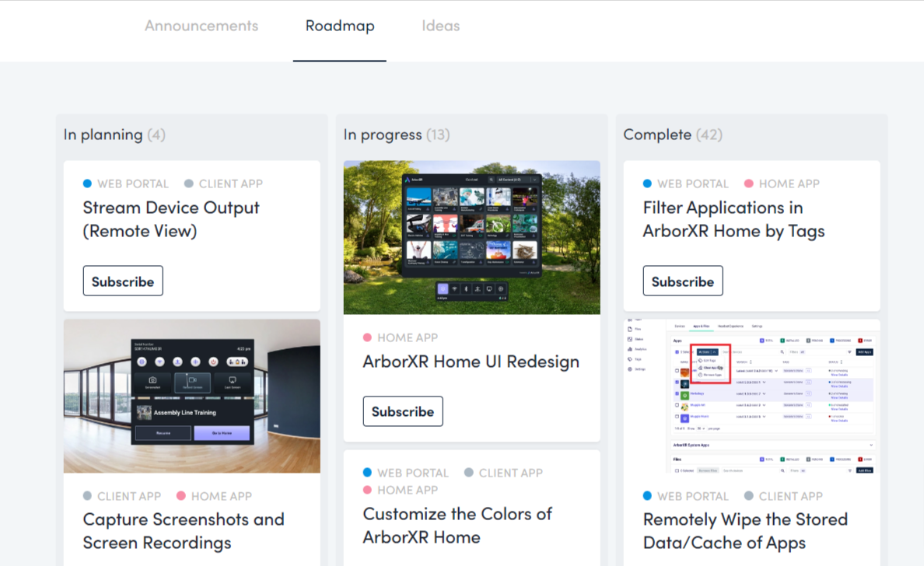Click WEB PORTAL tag on Filter Applications card
This screenshot has width=924, height=566.
(x=686, y=183)
